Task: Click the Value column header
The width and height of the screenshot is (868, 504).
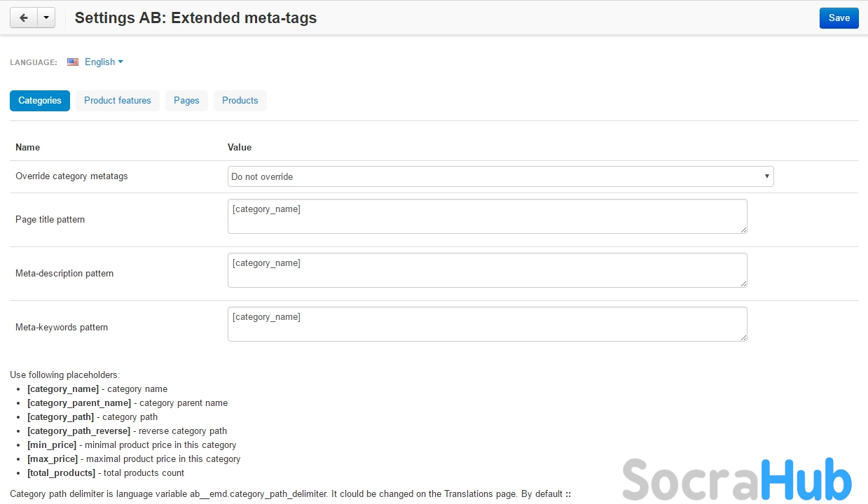Action: pos(240,148)
